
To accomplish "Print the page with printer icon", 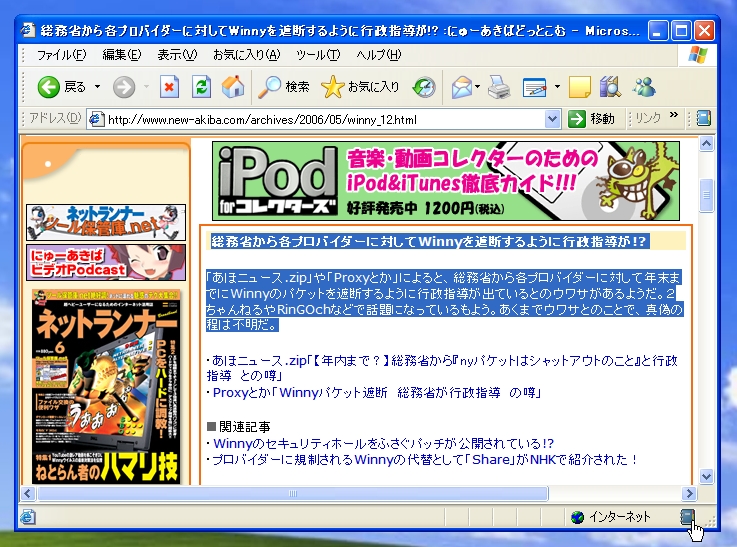I will click(x=499, y=87).
